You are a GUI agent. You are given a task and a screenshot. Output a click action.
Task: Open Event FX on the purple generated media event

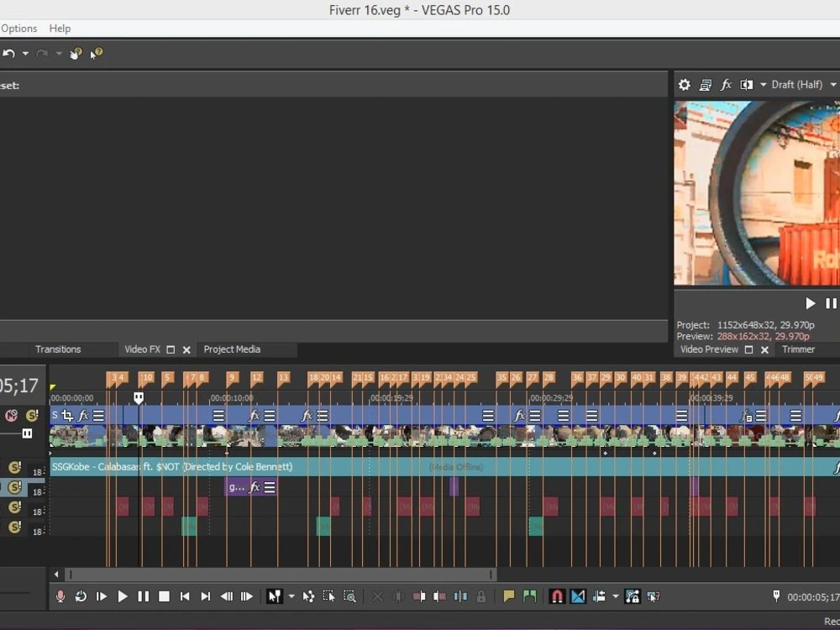(256, 486)
